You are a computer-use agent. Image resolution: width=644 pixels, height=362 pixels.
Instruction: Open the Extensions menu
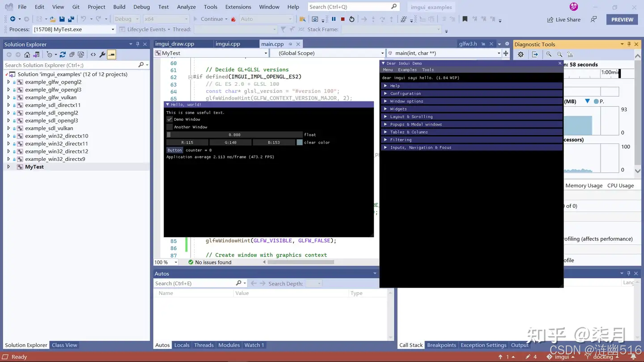coord(238,7)
